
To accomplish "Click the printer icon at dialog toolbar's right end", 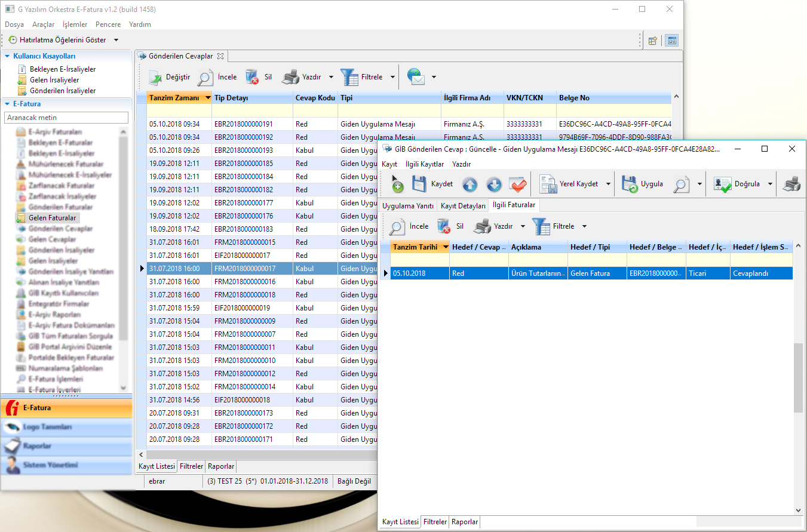I will click(791, 184).
